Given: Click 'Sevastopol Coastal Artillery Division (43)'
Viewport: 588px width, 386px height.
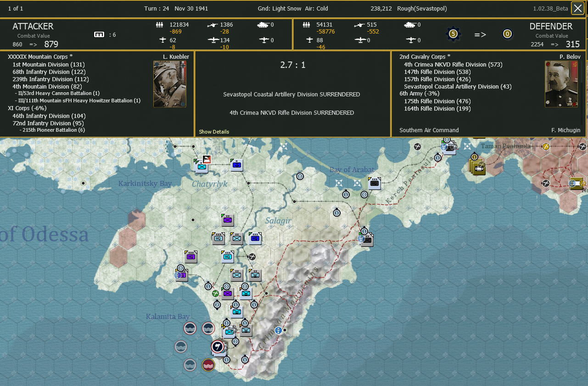Looking at the screenshot, I should [458, 87].
